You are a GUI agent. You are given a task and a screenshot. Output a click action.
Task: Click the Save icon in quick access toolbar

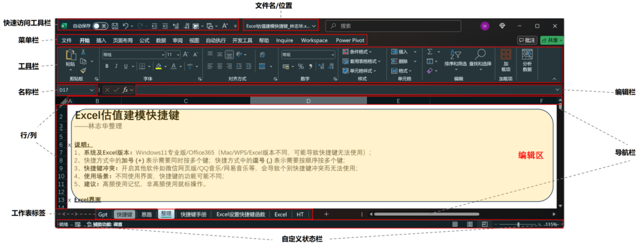pos(115,26)
